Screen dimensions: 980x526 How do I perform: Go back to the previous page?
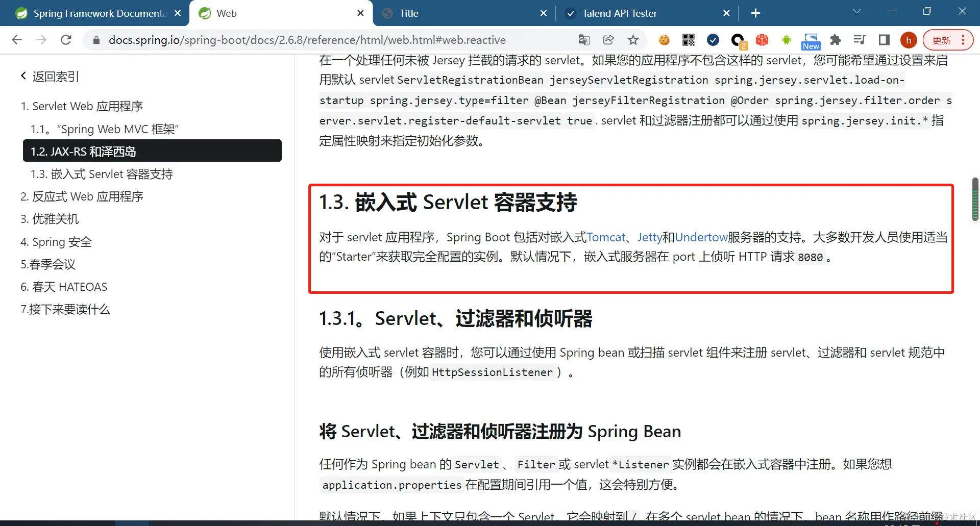pyautogui.click(x=17, y=40)
